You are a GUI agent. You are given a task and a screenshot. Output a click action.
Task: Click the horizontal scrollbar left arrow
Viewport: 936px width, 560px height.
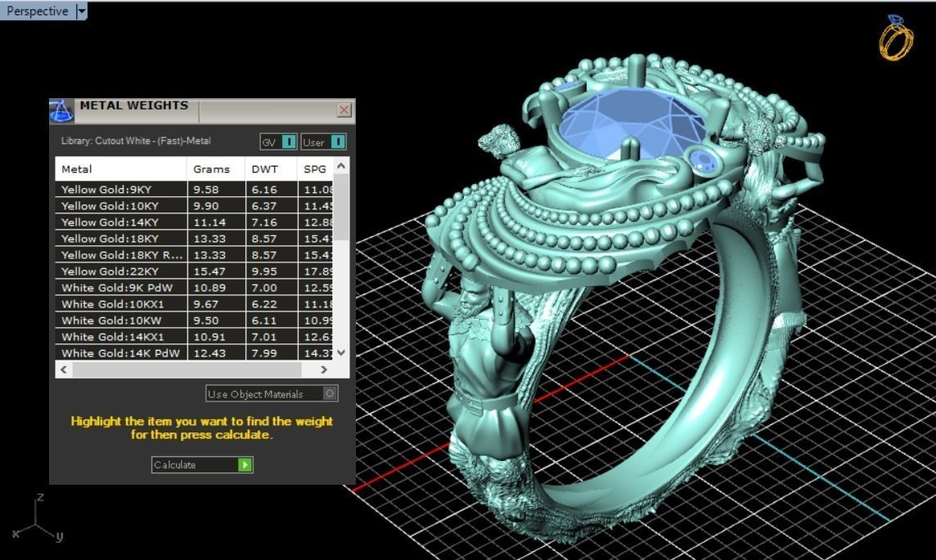pos(64,370)
